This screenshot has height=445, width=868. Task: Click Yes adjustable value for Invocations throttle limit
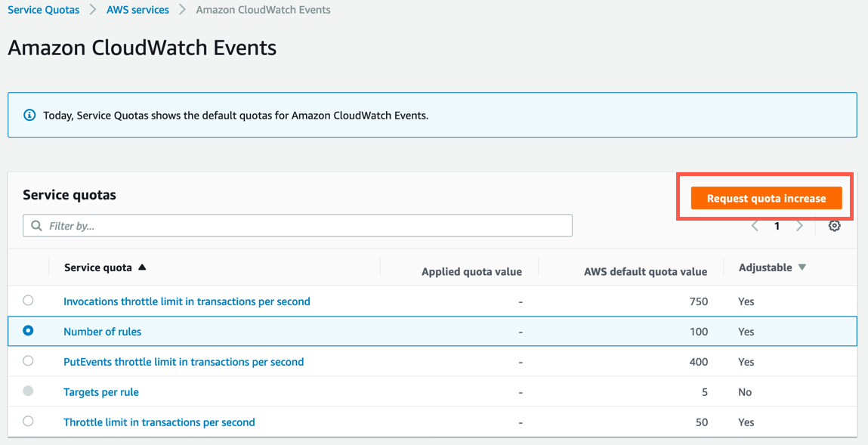(746, 301)
